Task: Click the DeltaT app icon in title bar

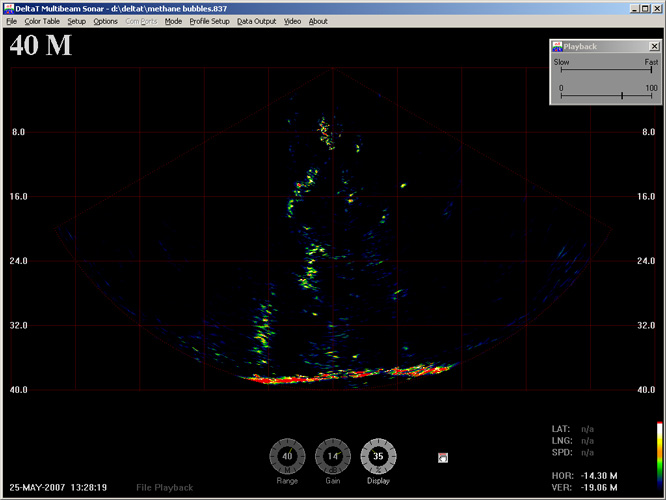Action: point(8,8)
